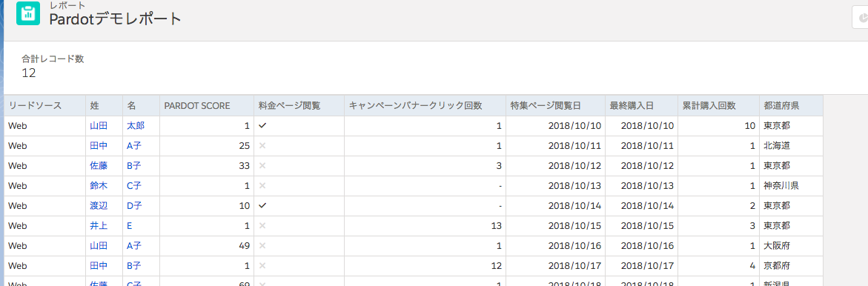Open 田中 link in the 北海道 row
The height and width of the screenshot is (286, 868).
pos(99,145)
